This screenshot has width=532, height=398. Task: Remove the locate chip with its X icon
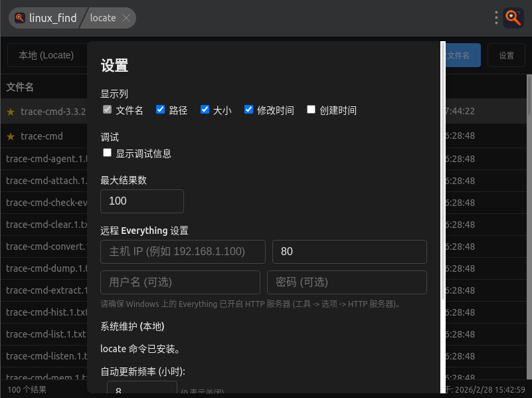pyautogui.click(x=126, y=18)
